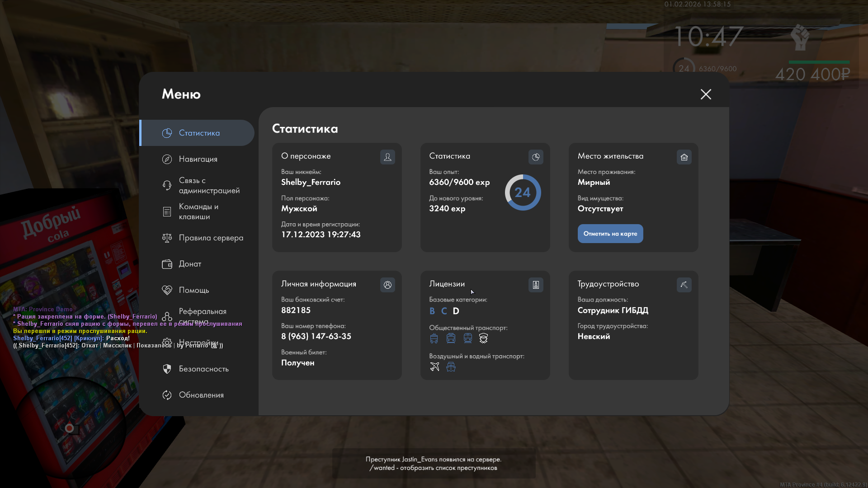Select the Донат menu item
This screenshot has width=868, height=488.
190,264
